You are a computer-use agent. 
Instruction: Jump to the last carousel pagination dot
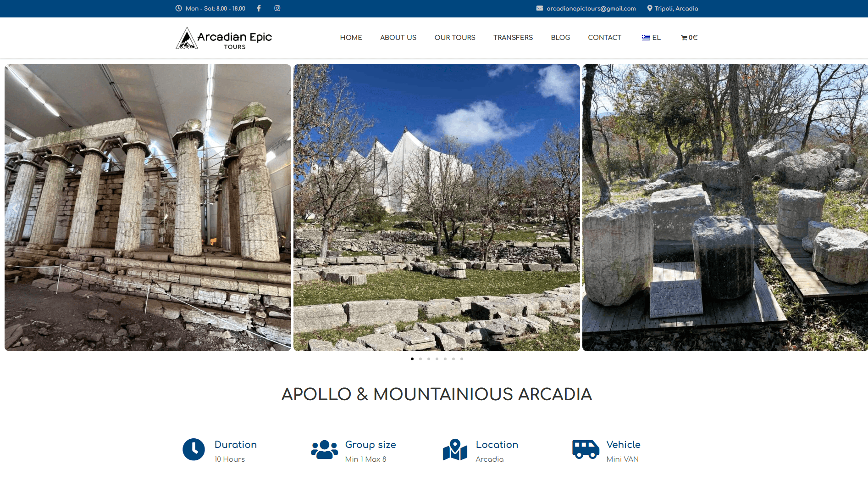[x=462, y=359]
